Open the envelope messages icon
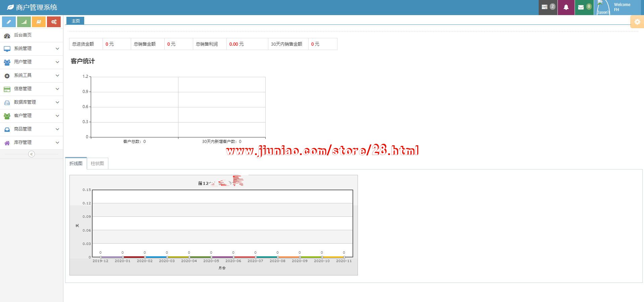This screenshot has width=644, height=302. (584, 7)
